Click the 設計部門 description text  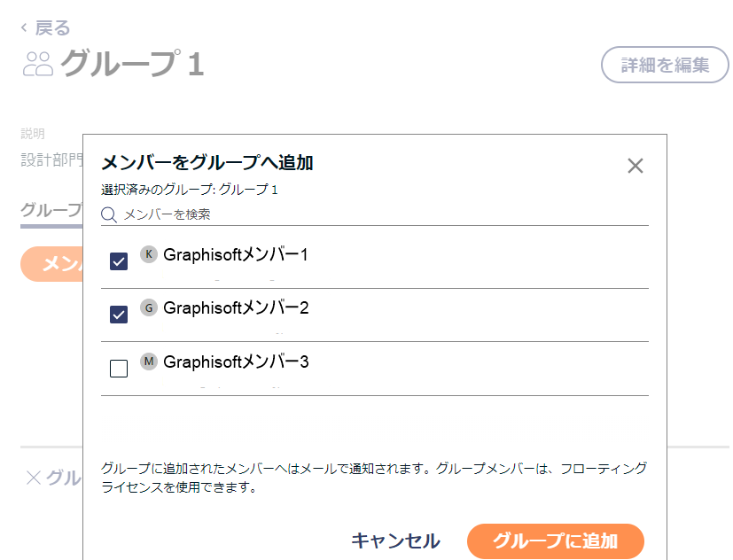coord(52,159)
